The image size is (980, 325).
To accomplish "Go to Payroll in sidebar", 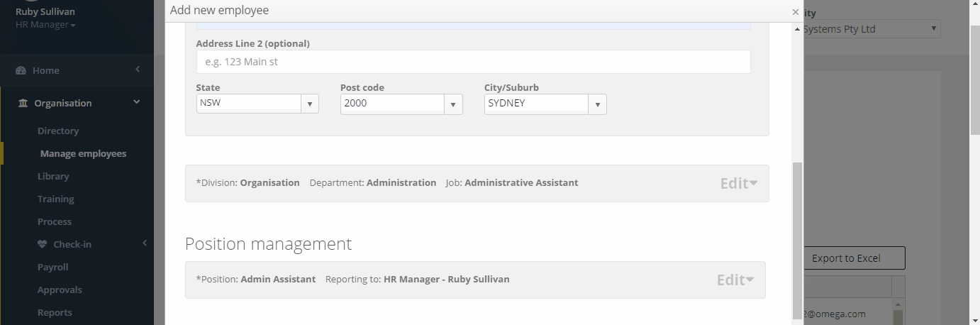I will [x=53, y=267].
